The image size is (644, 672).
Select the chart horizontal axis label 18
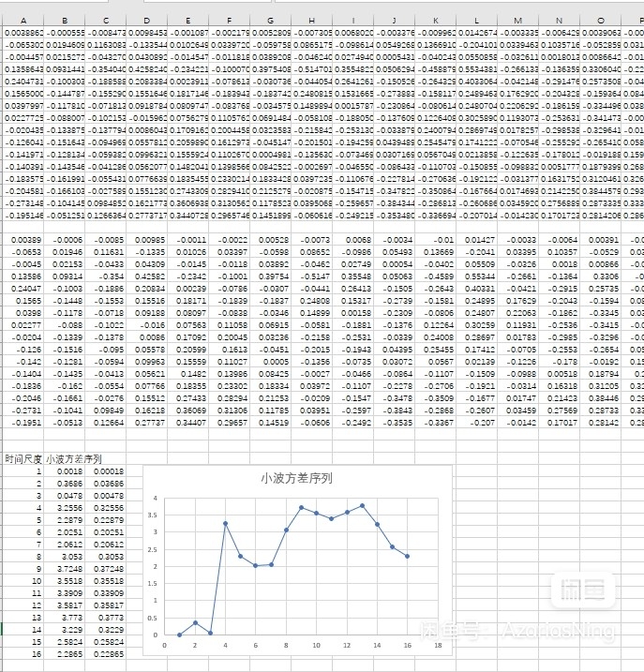438,645
